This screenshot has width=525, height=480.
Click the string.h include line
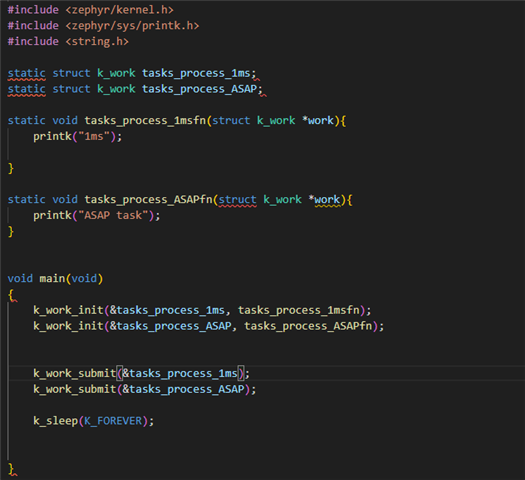[x=68, y=42]
